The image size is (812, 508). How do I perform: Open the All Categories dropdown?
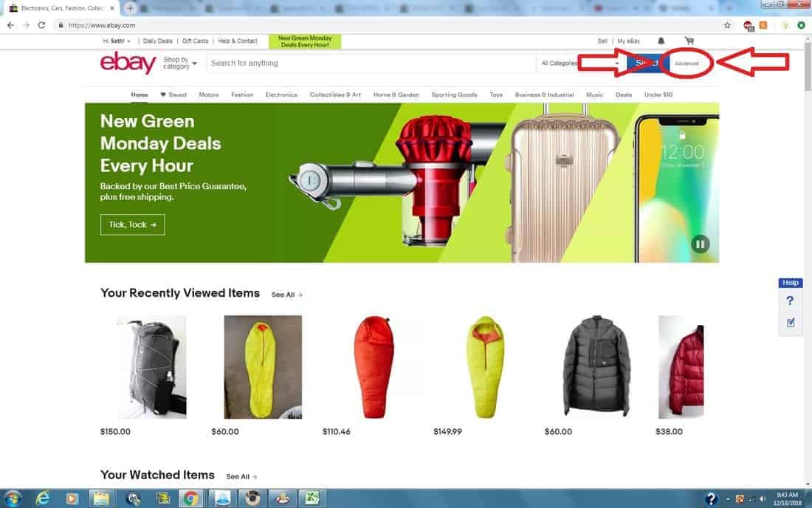tap(580, 63)
